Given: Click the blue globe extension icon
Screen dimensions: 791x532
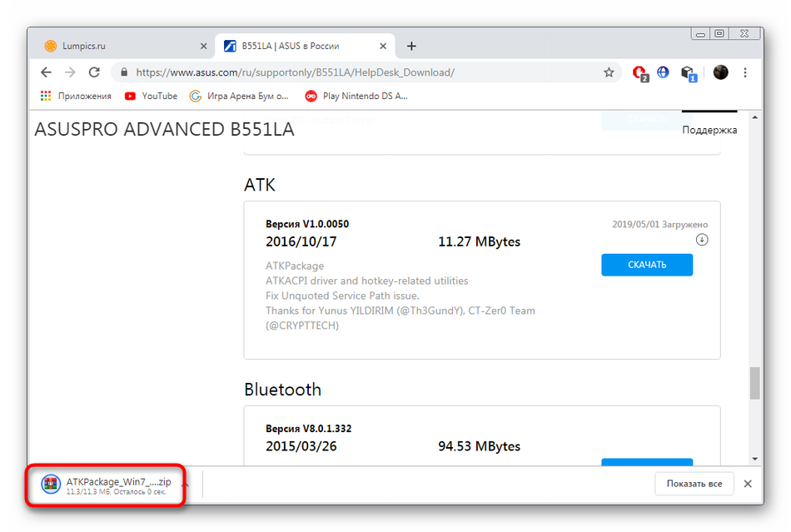Looking at the screenshot, I should tap(663, 72).
